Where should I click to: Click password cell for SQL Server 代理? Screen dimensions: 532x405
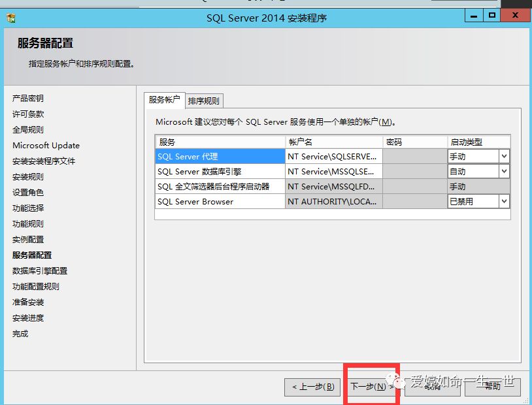(x=415, y=156)
